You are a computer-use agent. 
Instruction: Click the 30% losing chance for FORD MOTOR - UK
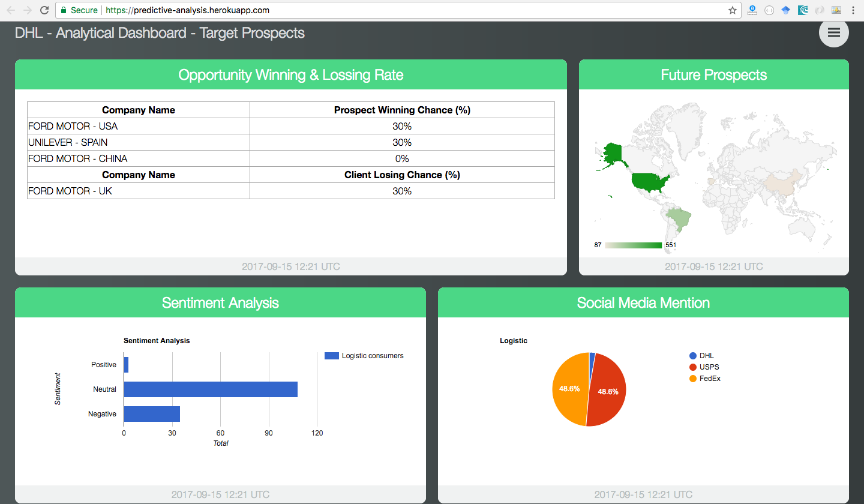402,191
